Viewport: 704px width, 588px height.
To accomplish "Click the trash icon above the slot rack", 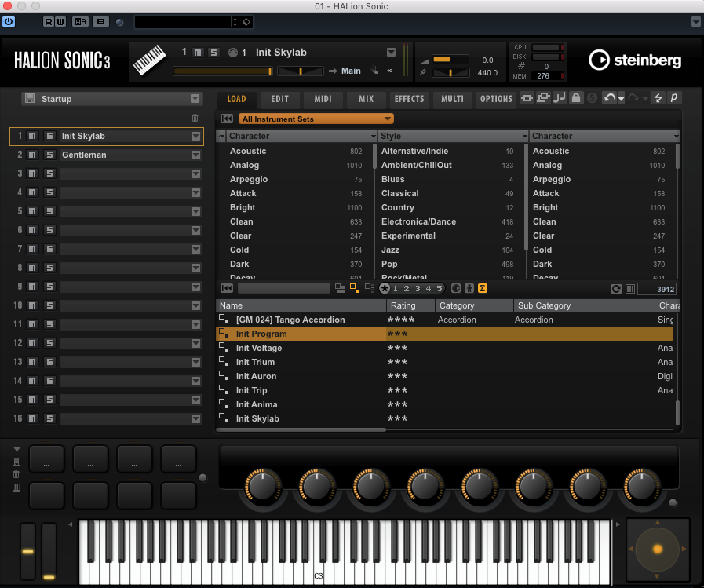I will point(195,118).
